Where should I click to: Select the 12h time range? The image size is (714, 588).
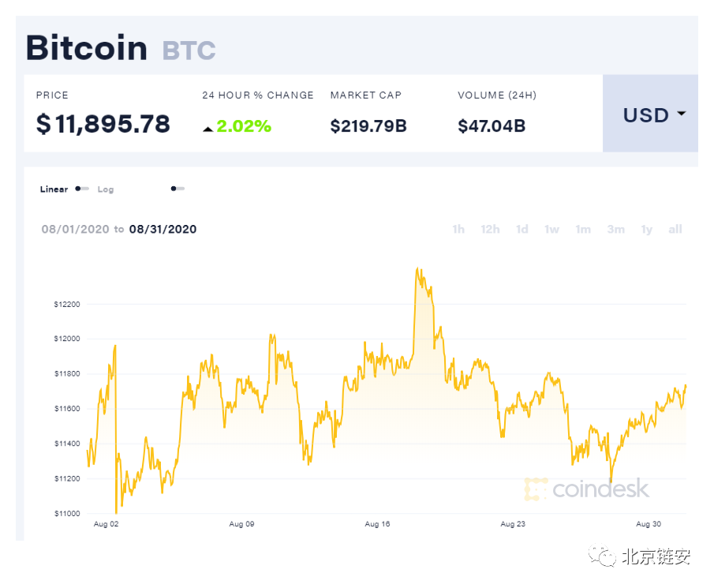point(490,229)
